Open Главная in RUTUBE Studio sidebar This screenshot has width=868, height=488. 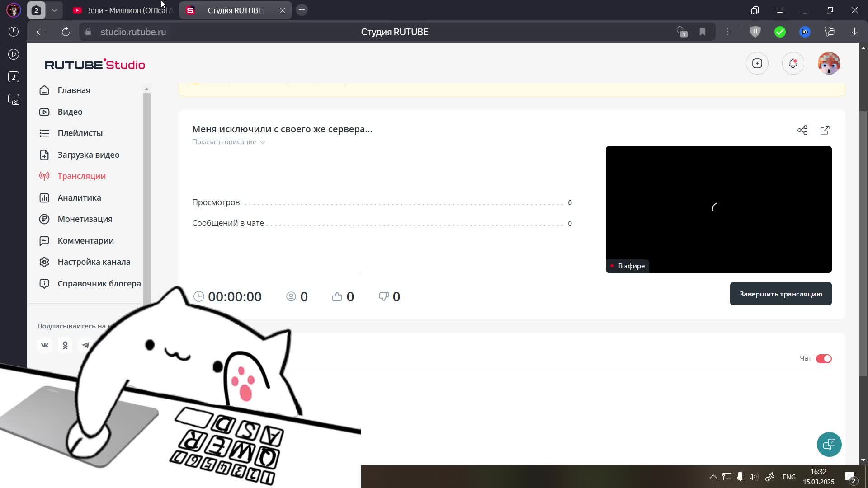[x=74, y=90]
